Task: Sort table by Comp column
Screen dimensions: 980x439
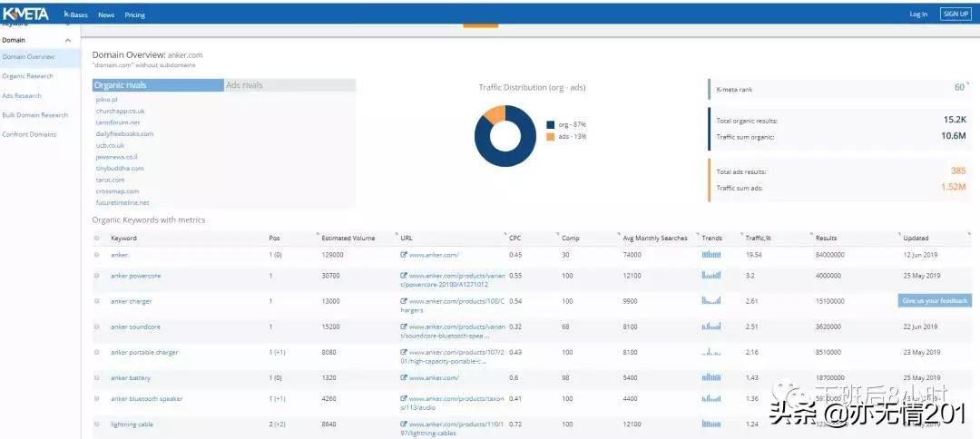Action: pos(570,238)
